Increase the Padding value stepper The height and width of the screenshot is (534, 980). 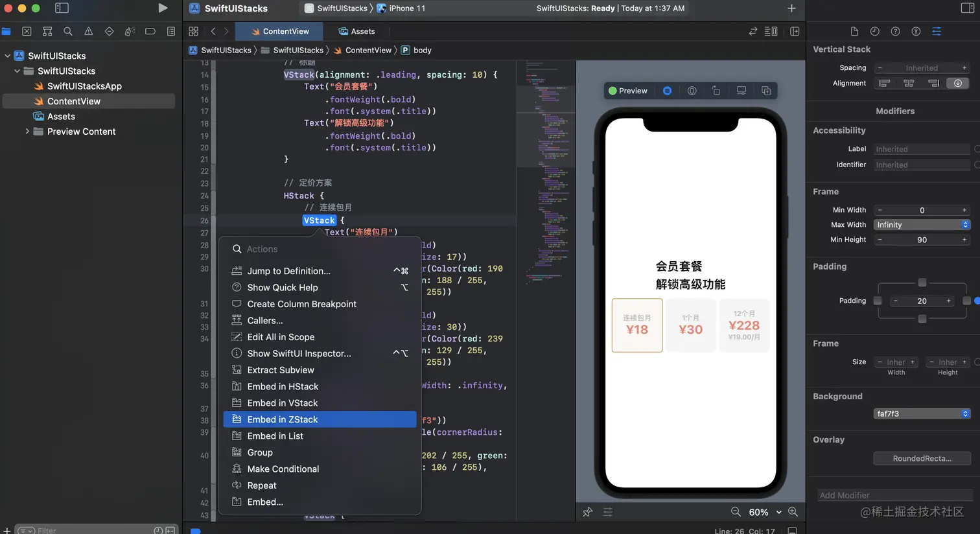(949, 301)
